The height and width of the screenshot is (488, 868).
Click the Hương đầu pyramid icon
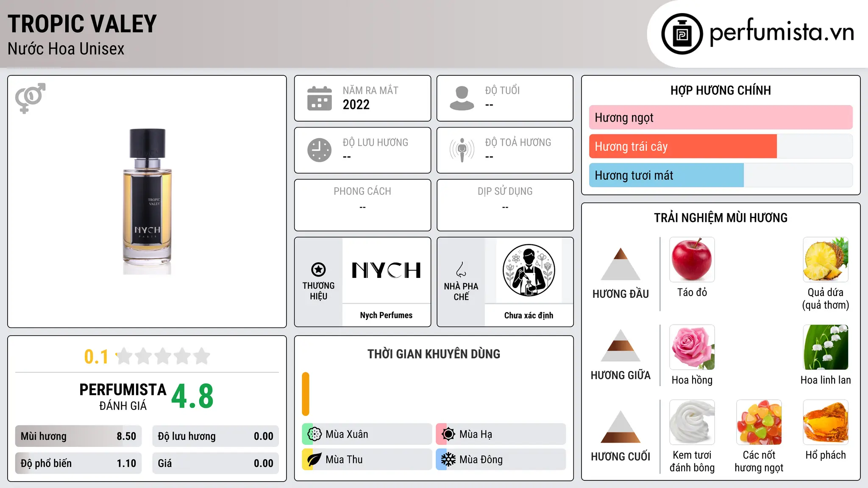click(x=620, y=264)
